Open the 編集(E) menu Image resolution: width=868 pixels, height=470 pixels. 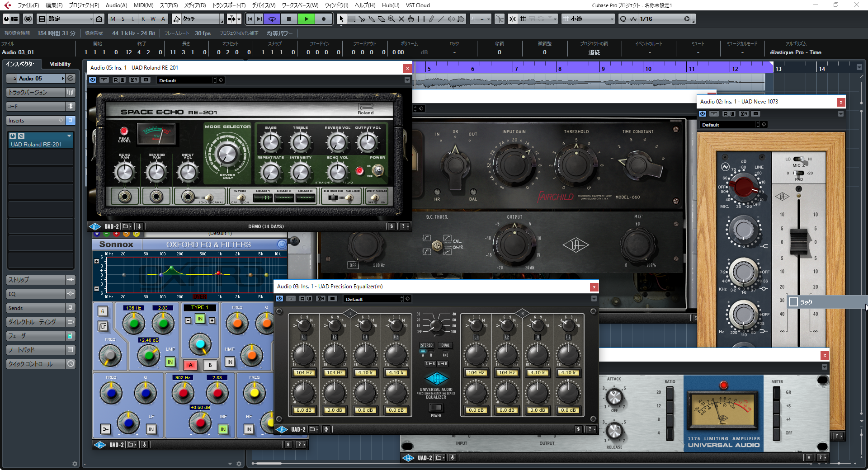tap(54, 5)
